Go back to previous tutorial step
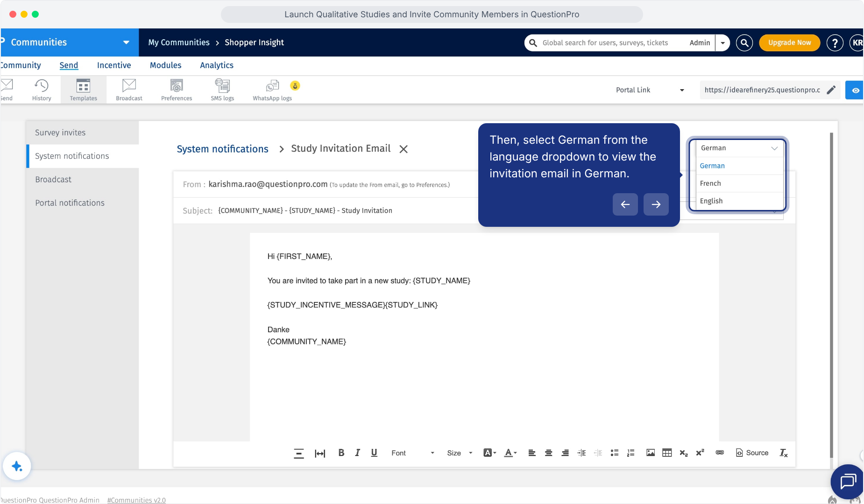Image resolution: width=864 pixels, height=504 pixels. click(625, 204)
